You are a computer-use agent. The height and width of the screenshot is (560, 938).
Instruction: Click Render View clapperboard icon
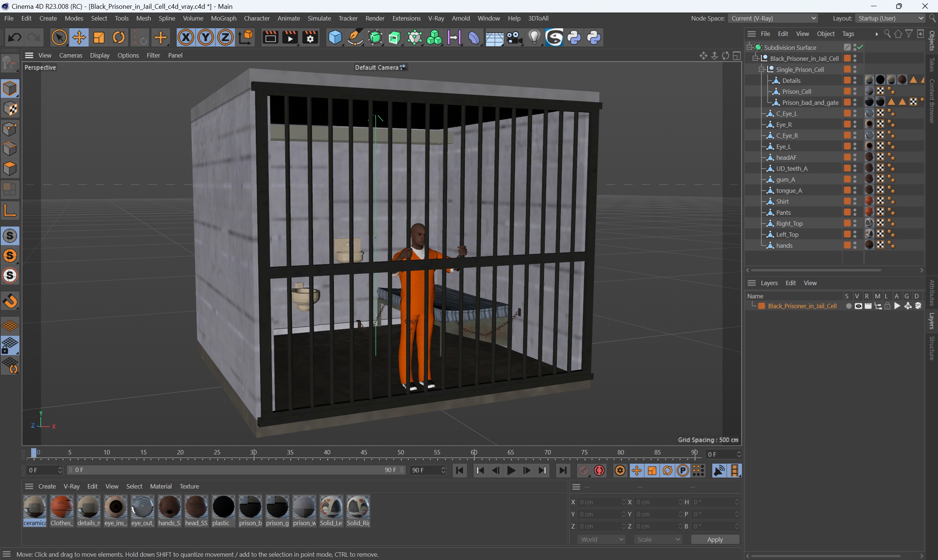270,37
